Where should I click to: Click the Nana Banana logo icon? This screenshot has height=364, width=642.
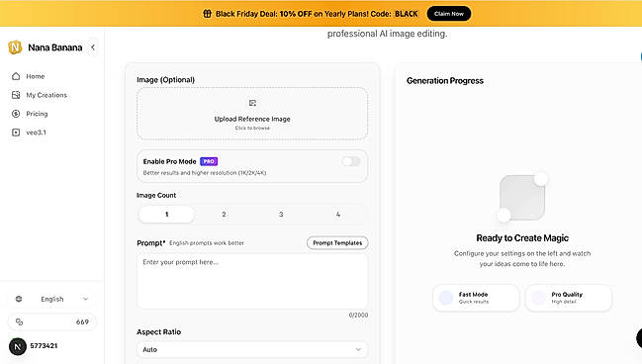[x=15, y=47]
